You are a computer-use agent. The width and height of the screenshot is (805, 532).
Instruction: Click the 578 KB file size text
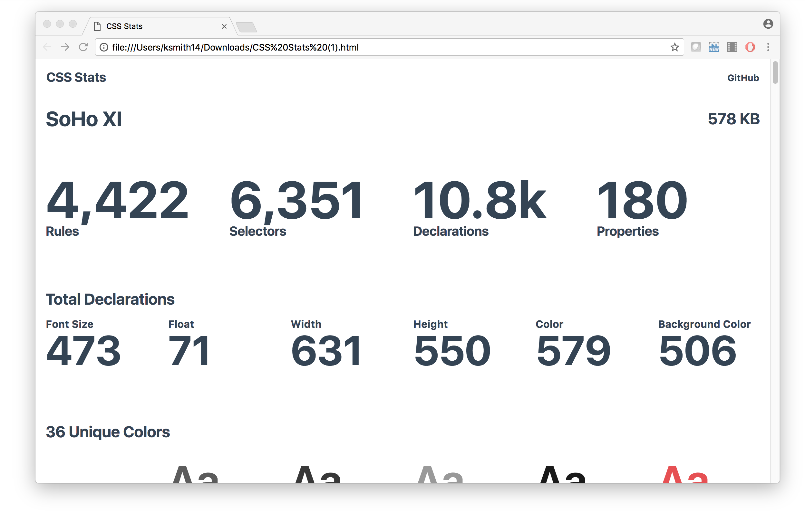(x=733, y=119)
